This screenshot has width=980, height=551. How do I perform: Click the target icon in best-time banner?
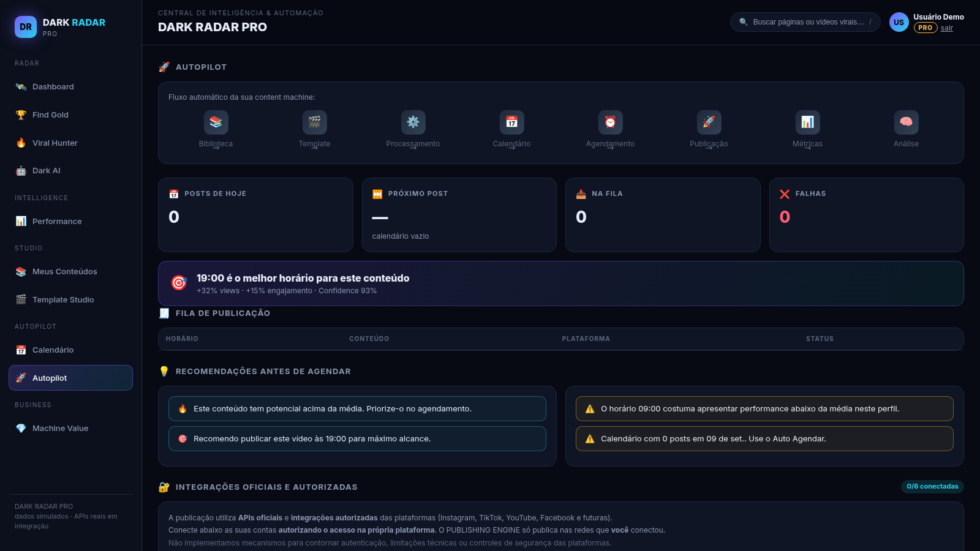[179, 283]
